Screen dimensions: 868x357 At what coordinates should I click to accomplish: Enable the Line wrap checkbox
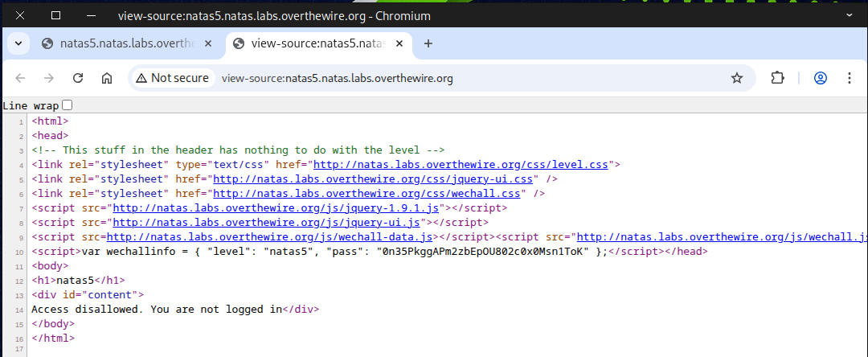click(x=67, y=105)
